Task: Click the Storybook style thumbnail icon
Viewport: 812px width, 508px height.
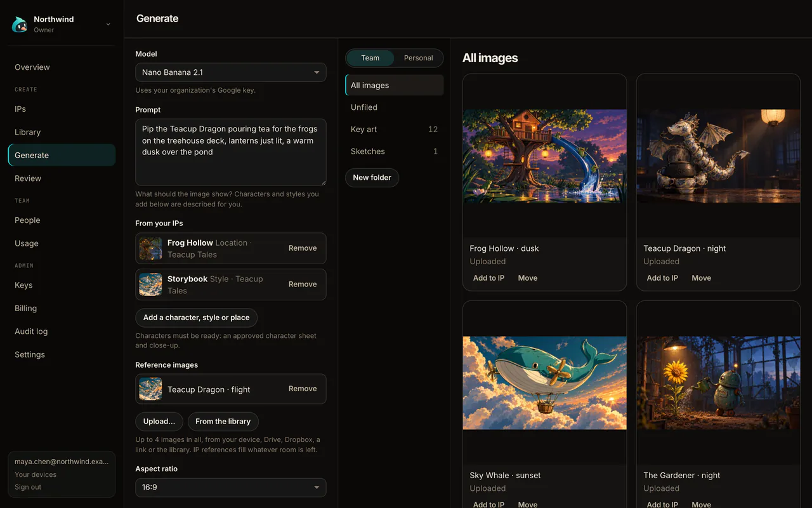Action: tap(150, 284)
